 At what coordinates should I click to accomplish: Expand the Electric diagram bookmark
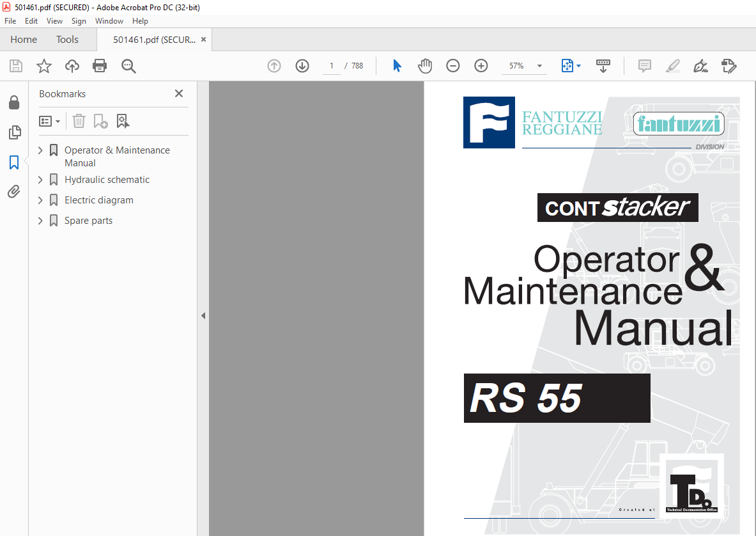(x=40, y=200)
